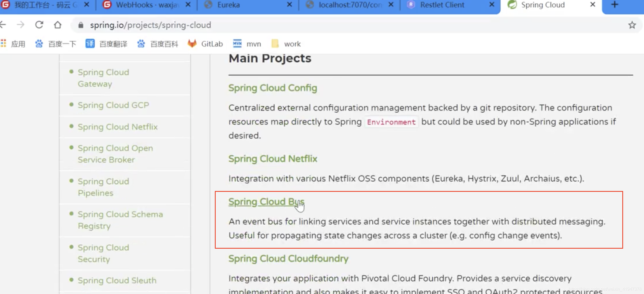Click the Spring Cloud Bus link
Viewport: 644px width, 294px height.
266,201
